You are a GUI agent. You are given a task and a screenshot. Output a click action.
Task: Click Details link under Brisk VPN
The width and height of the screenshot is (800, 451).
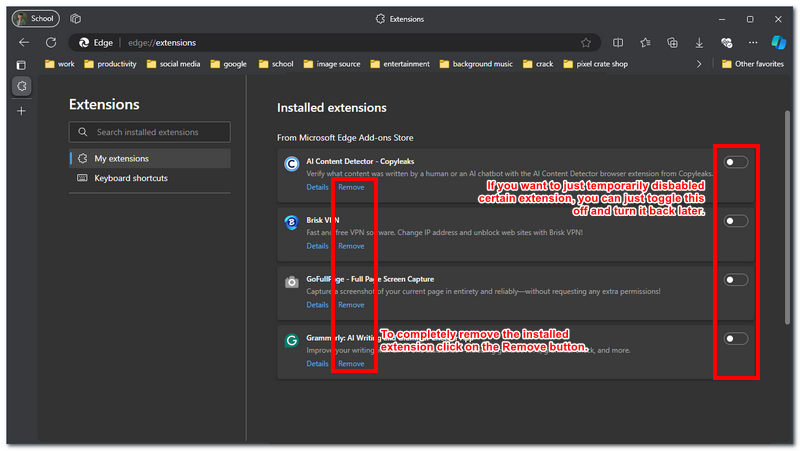(x=317, y=246)
